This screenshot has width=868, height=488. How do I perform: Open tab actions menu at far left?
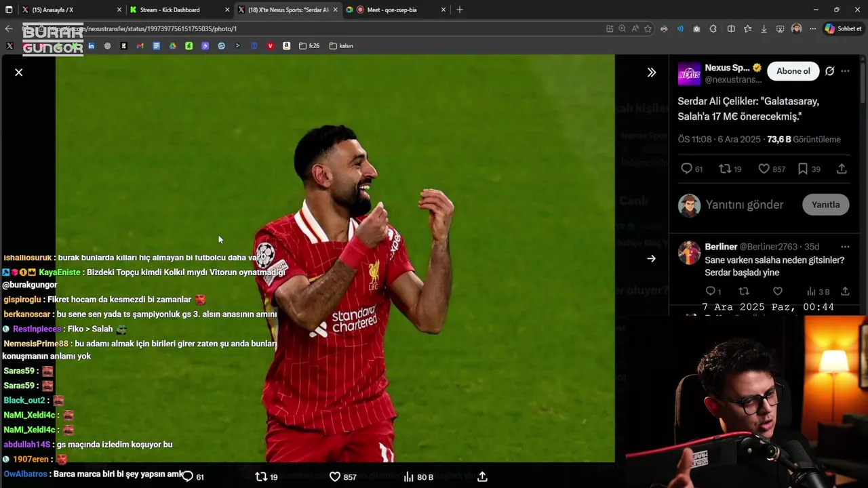(x=9, y=9)
